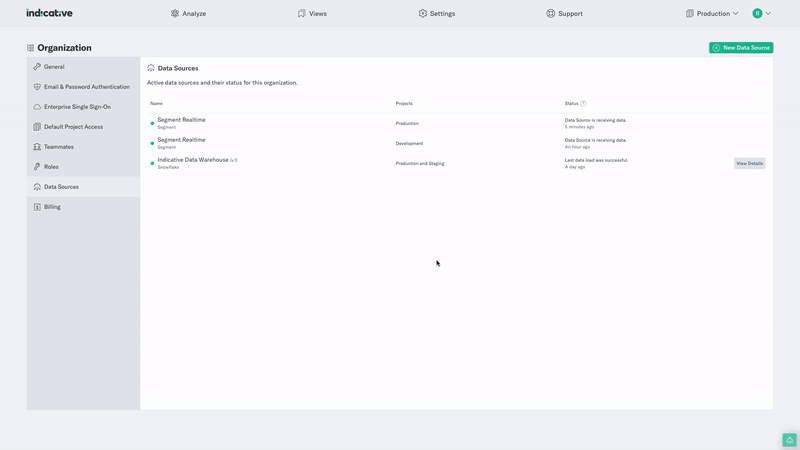The height and width of the screenshot is (450, 800).
Task: Click the Teammates people icon
Action: (37, 147)
